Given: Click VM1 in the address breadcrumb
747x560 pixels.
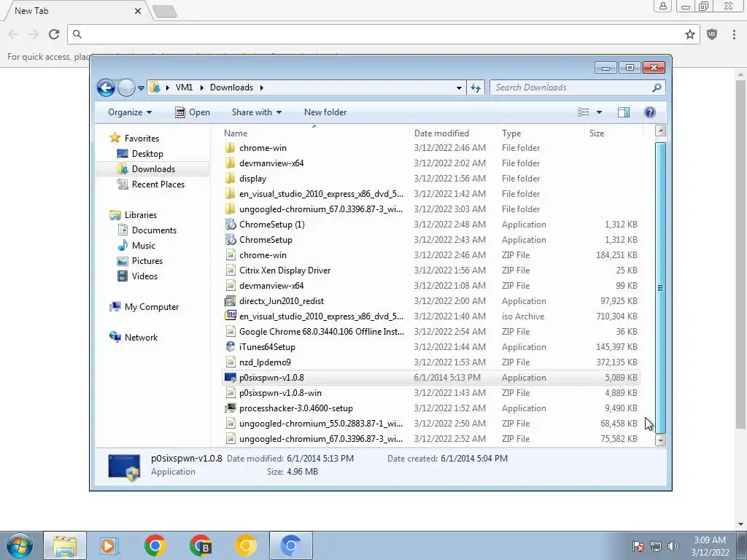Looking at the screenshot, I should (x=184, y=87).
